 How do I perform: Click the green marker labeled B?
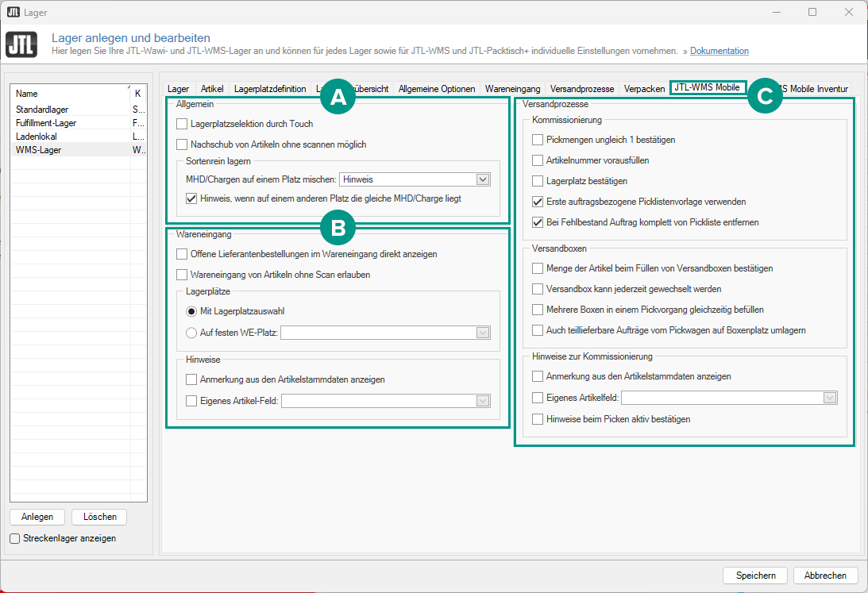coord(338,229)
